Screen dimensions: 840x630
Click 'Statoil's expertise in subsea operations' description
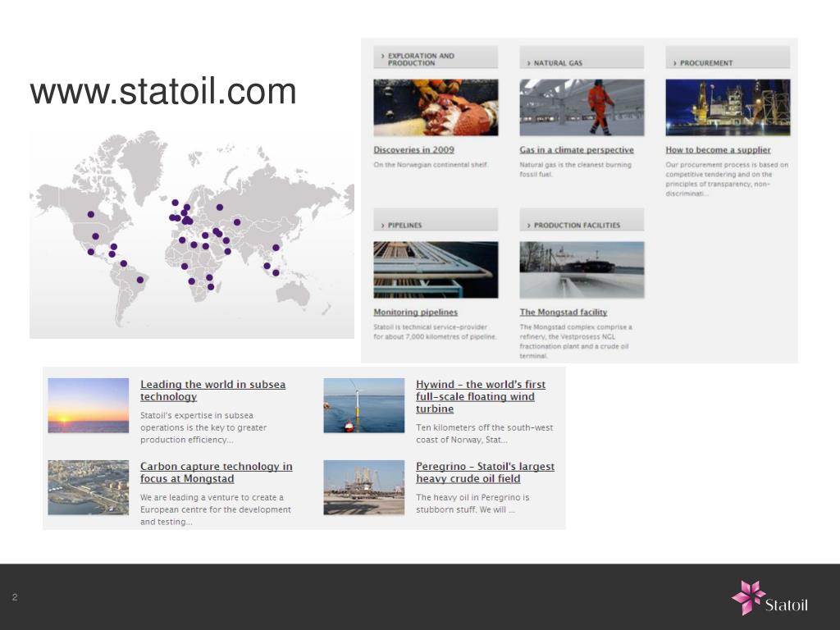tap(203, 427)
